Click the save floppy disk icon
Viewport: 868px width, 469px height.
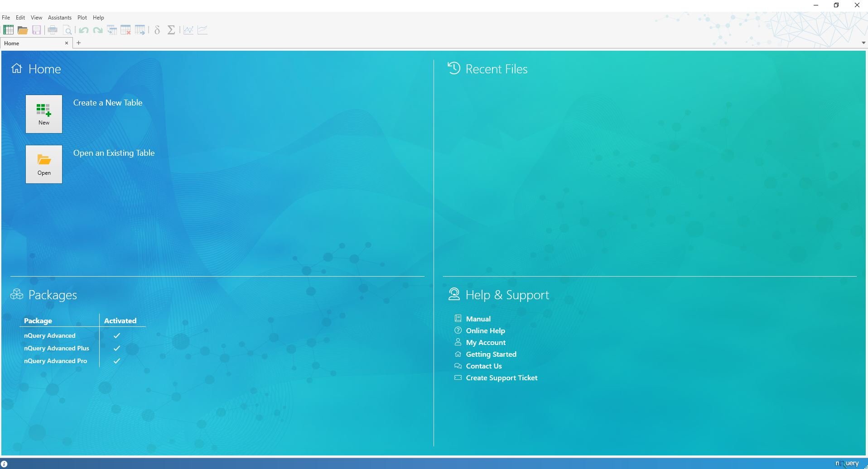pos(37,30)
